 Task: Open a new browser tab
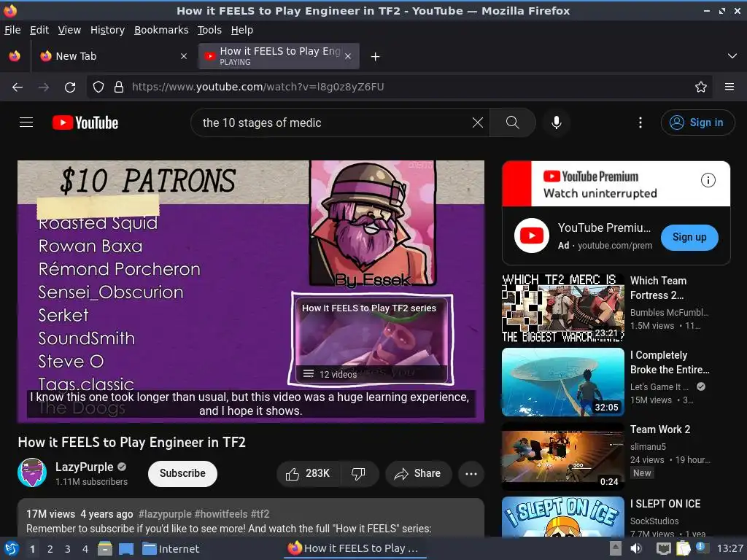coord(376,57)
